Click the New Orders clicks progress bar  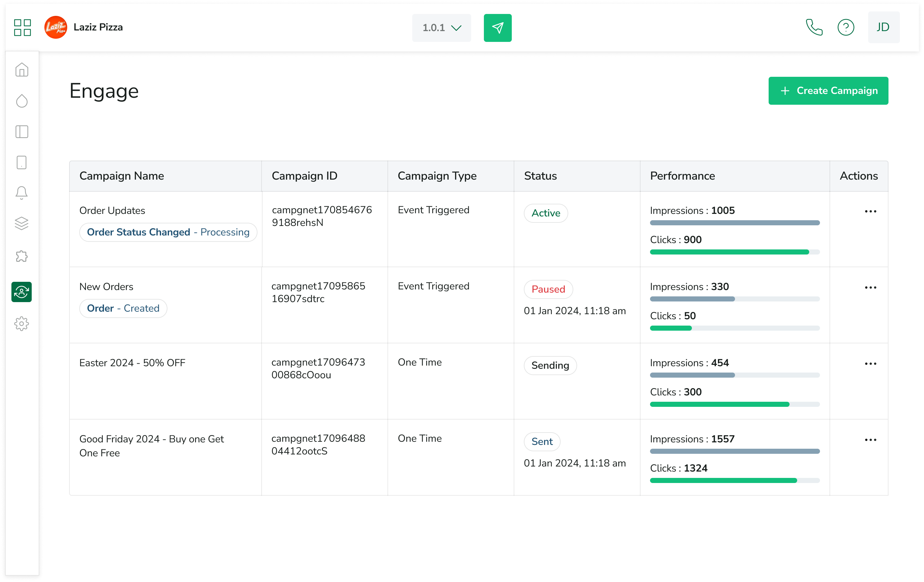coord(734,328)
